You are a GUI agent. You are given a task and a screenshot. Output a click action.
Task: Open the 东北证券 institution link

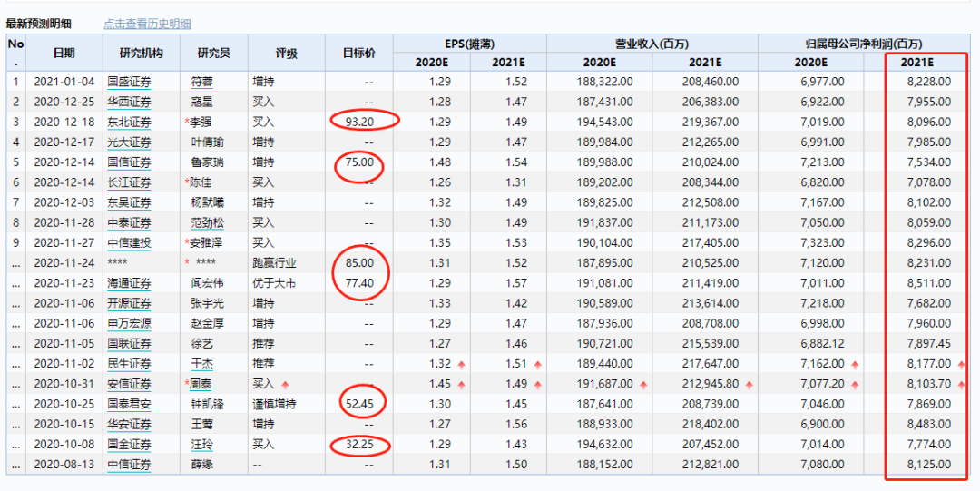pyautogui.click(x=129, y=122)
